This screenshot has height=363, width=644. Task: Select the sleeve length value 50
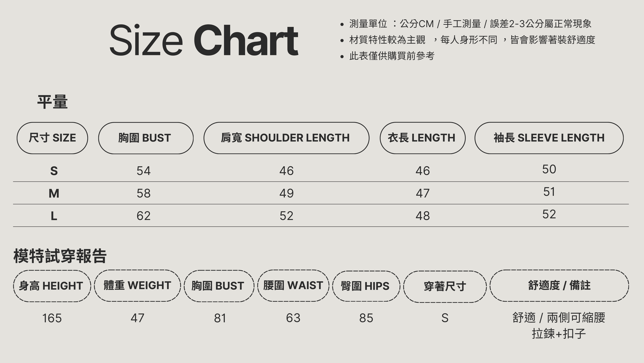[x=549, y=169]
